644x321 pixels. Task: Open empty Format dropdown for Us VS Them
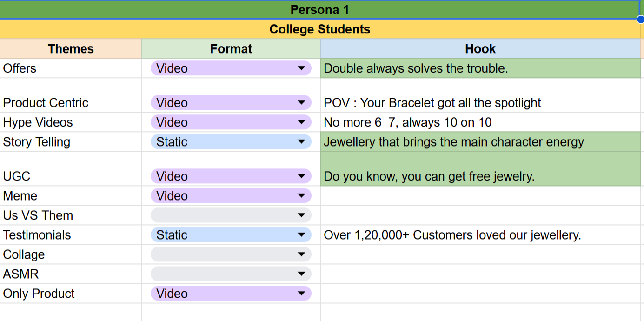click(x=301, y=215)
